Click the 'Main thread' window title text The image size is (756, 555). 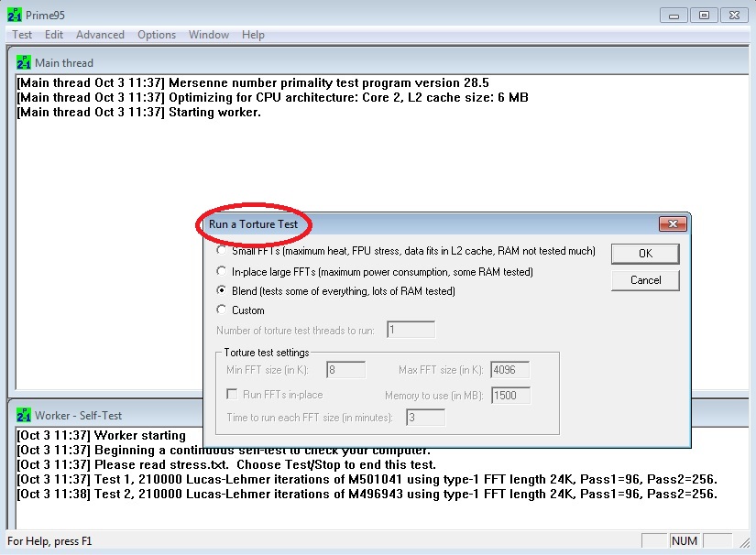point(64,63)
